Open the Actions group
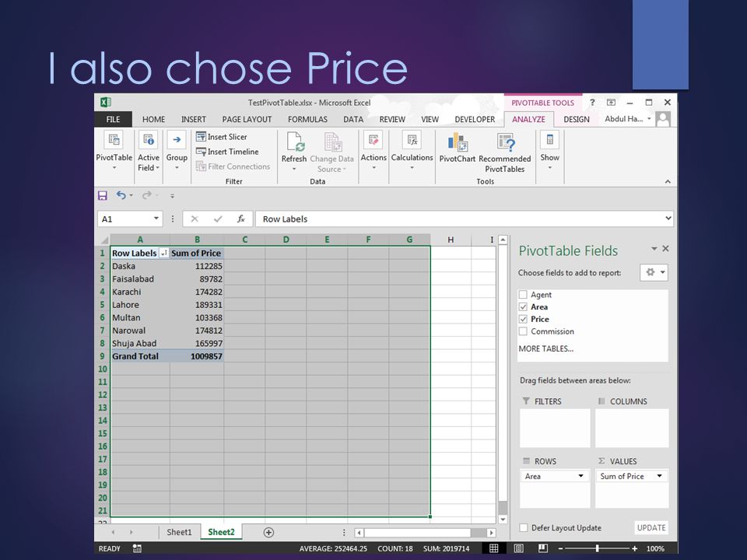This screenshot has height=560, width=747. [373, 152]
